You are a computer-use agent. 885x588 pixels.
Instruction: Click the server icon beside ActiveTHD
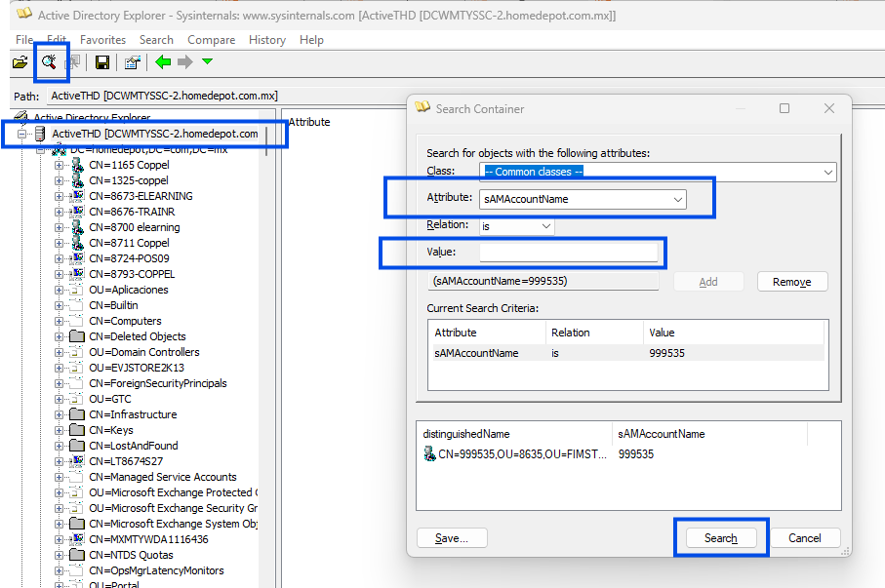(x=39, y=134)
